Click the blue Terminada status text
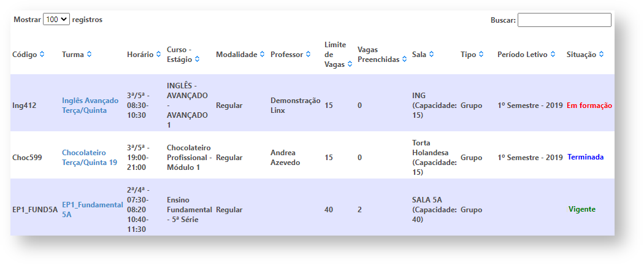The image size is (644, 265). pyautogui.click(x=585, y=157)
